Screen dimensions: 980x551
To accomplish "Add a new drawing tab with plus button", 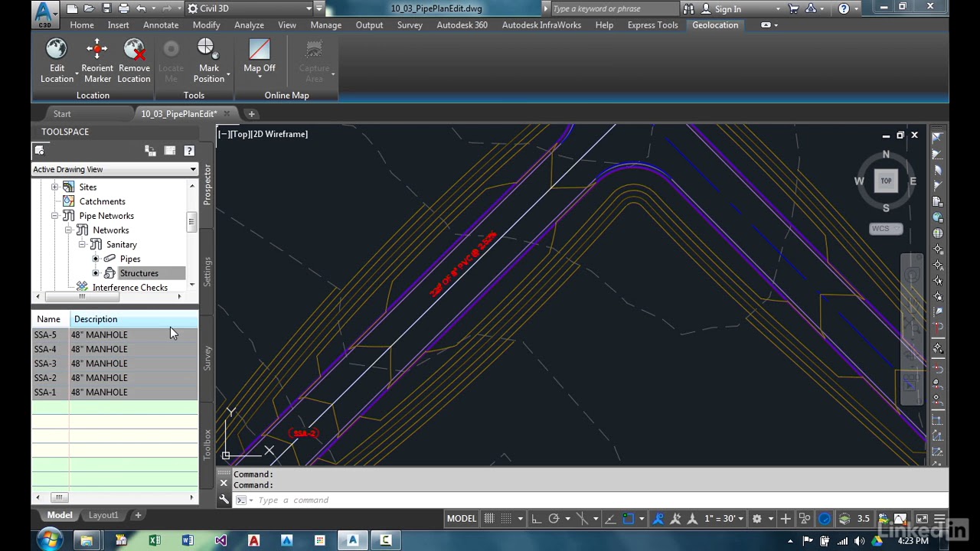I will 251,114.
